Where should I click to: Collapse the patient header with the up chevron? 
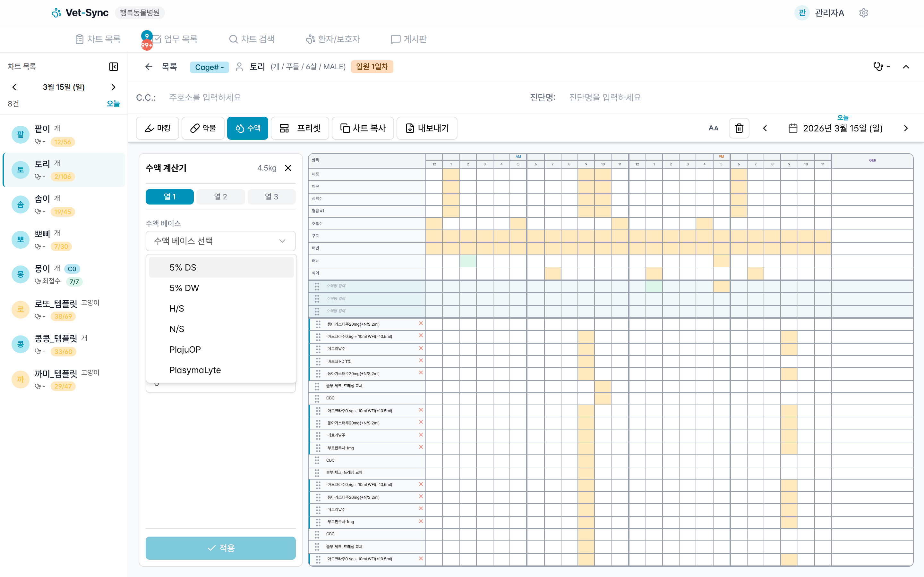tap(906, 67)
